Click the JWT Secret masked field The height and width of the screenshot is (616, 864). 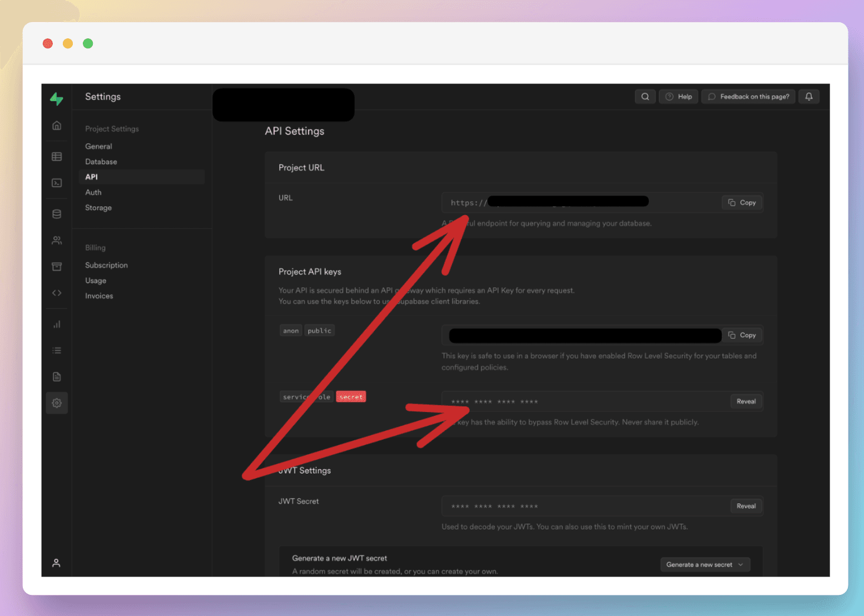603,506
